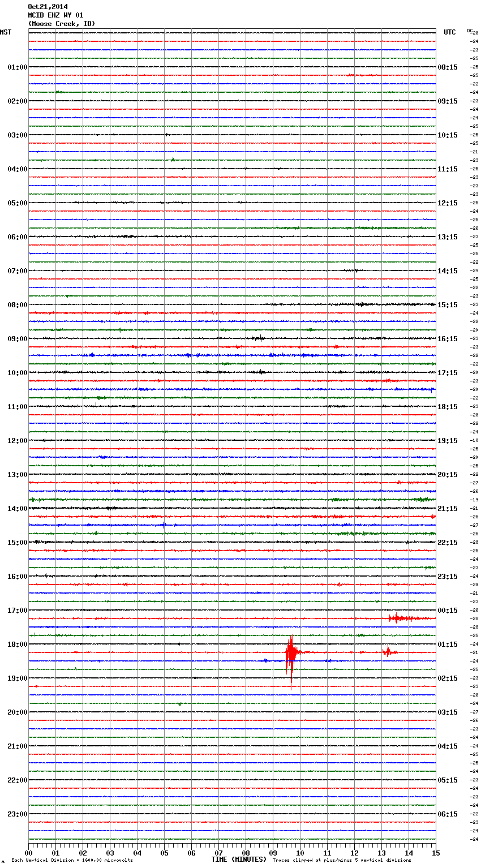
Task: Click the 23:15 UTC time label
Action: pyautogui.click(x=448, y=577)
